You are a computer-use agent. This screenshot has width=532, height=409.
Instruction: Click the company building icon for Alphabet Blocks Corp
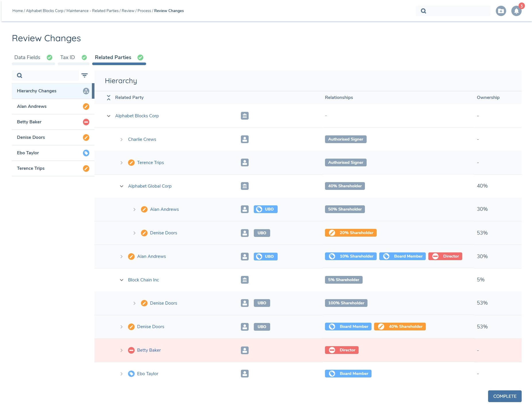(x=244, y=116)
